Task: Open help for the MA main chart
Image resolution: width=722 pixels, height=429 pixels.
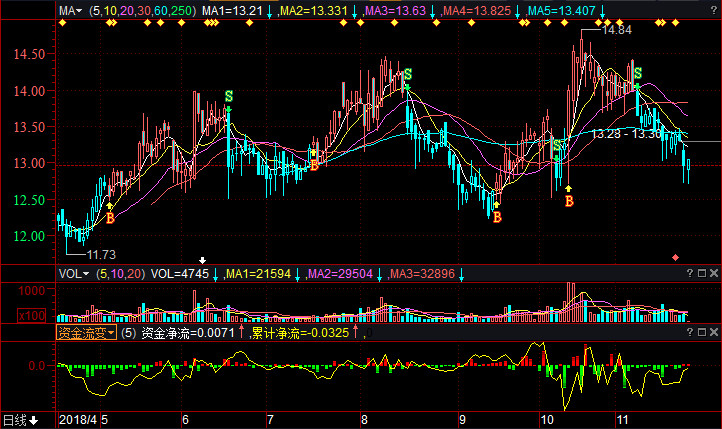Action: [713, 11]
